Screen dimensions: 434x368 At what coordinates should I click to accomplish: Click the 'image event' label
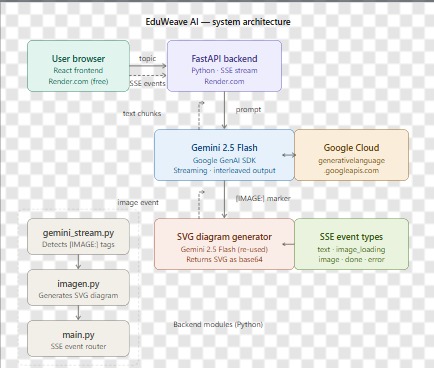(138, 202)
